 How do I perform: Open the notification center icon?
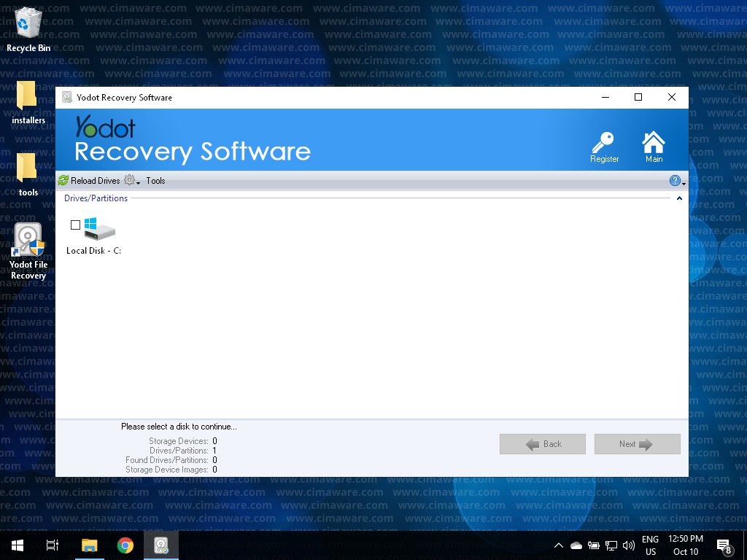point(724,546)
